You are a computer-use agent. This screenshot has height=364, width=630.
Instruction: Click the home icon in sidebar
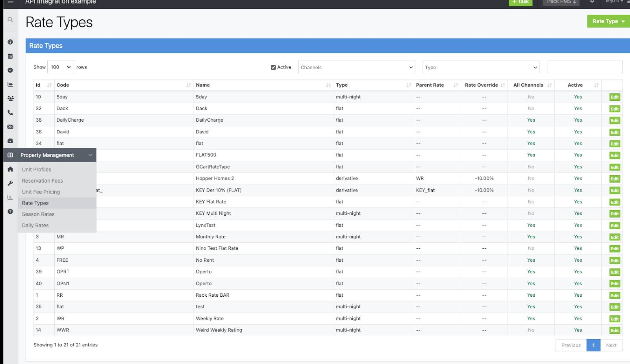tap(10, 169)
